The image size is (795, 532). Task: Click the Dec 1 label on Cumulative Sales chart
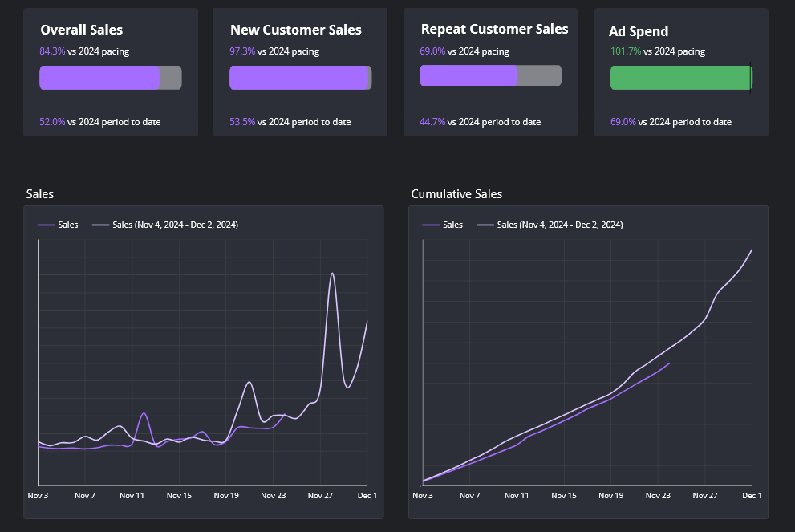[x=752, y=495]
